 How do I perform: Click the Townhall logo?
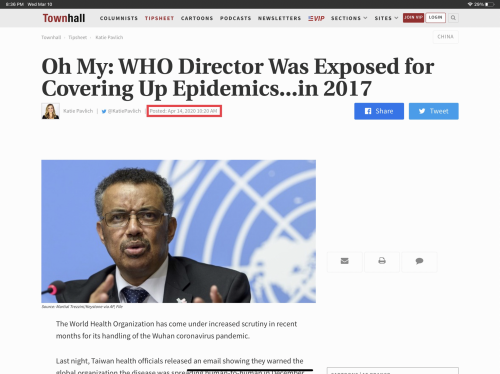(x=64, y=18)
